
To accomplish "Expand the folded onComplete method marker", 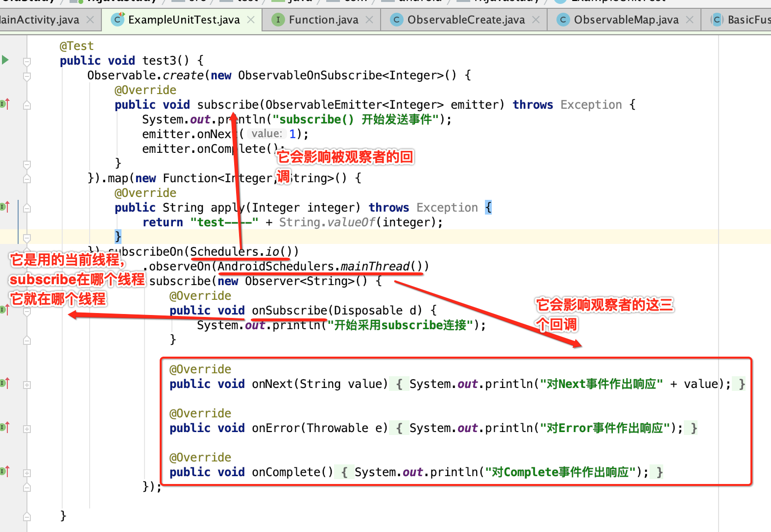I will coord(27,473).
